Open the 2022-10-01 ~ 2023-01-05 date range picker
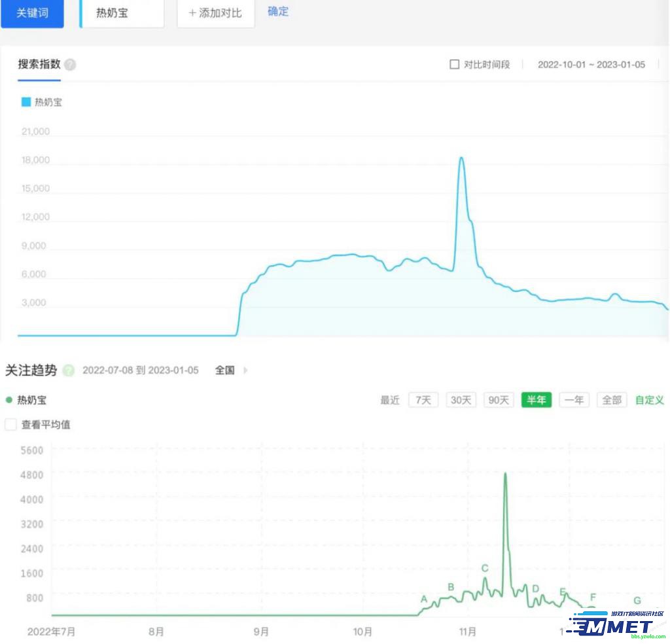This screenshot has height=644, width=670. [x=591, y=64]
